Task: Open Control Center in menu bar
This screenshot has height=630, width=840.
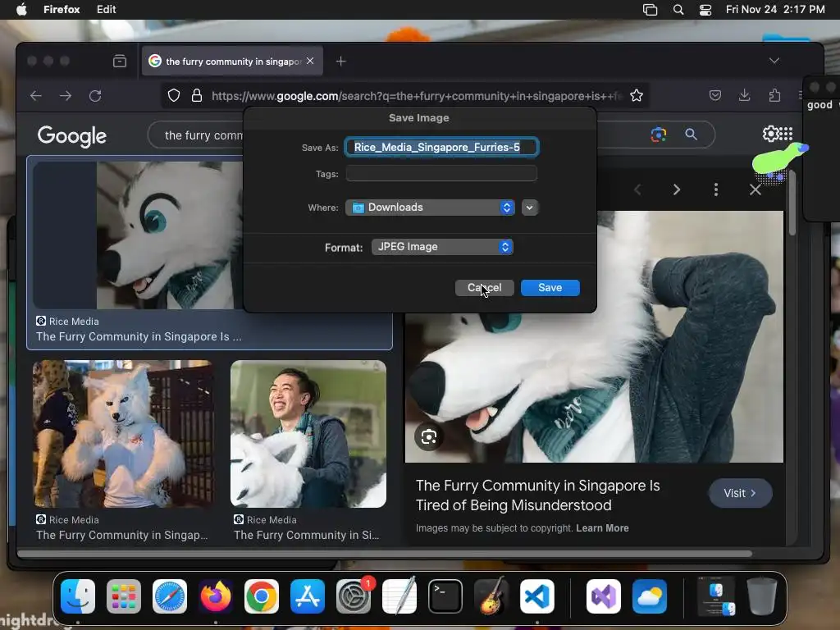Action: coord(705,9)
